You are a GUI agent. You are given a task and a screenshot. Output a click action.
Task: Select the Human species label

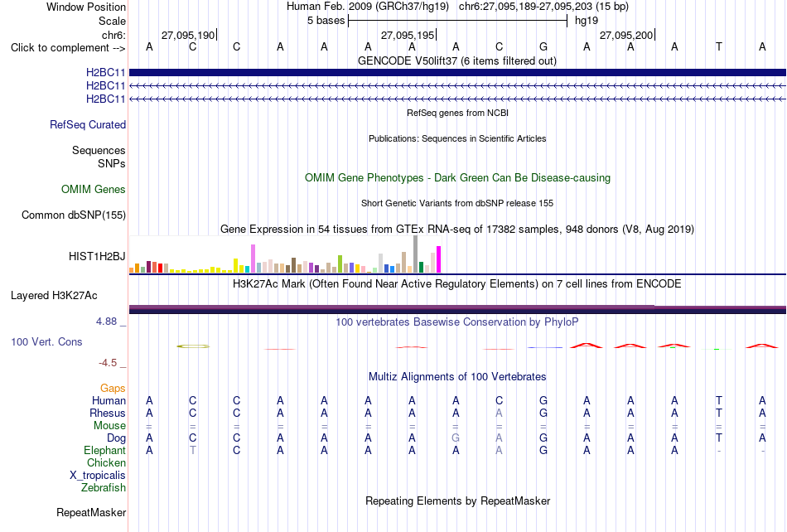click(x=109, y=400)
